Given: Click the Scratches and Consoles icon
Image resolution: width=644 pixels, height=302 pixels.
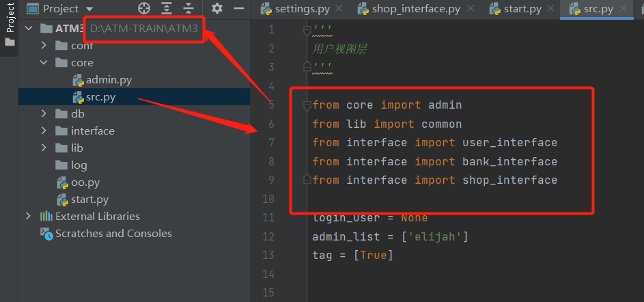Looking at the screenshot, I should tap(46, 234).
